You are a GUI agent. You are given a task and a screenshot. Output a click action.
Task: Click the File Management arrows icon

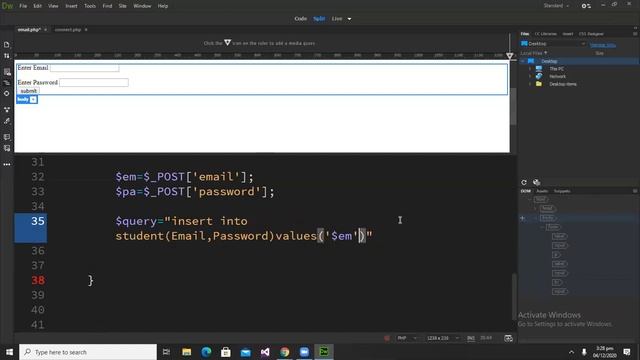point(7,56)
